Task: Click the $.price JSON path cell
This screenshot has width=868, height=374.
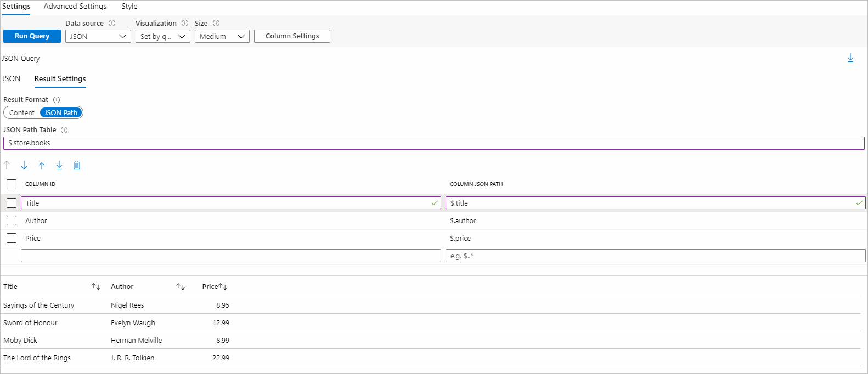Action: tap(460, 238)
